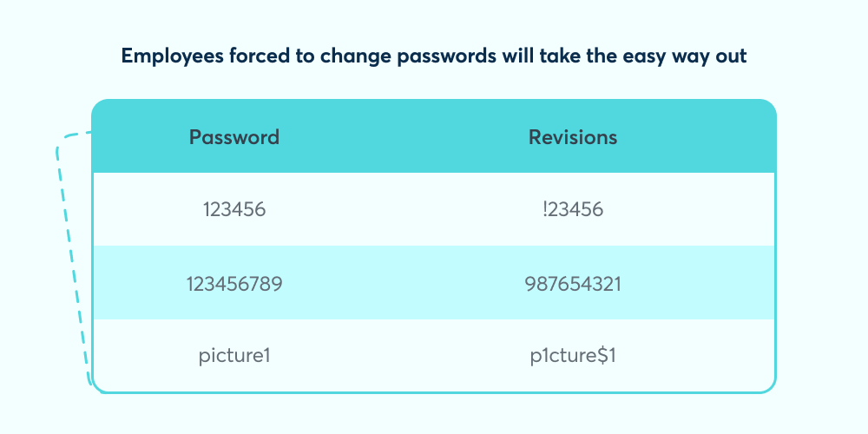Select the Revisions column header
The image size is (868, 434).
pos(573,137)
